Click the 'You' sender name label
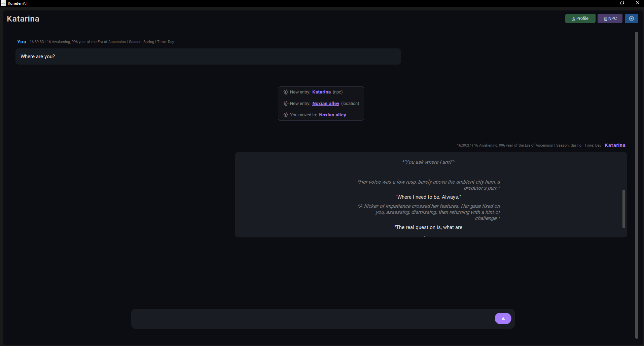This screenshot has width=644, height=346. [22, 42]
